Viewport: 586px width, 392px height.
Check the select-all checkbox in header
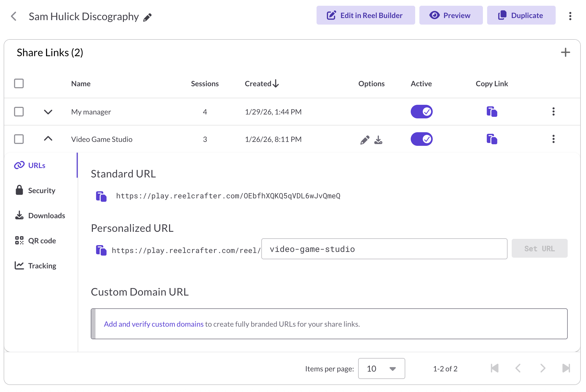point(19,84)
